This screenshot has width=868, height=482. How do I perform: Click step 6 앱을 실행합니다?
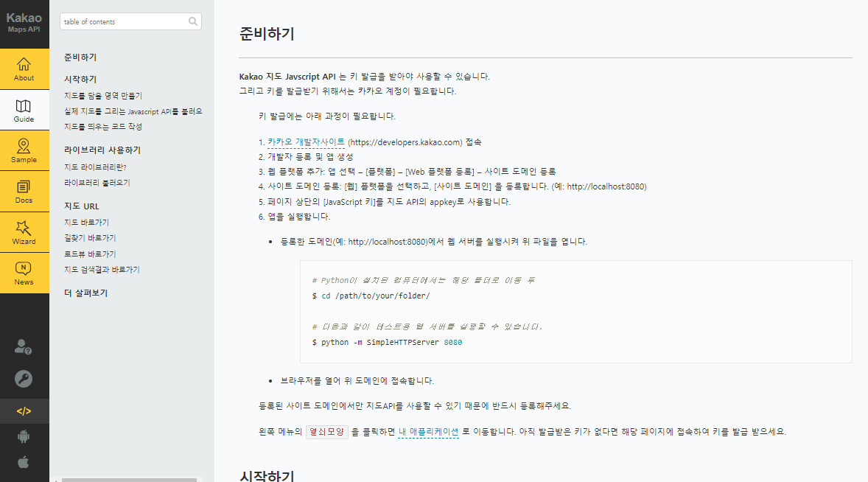coord(299,217)
